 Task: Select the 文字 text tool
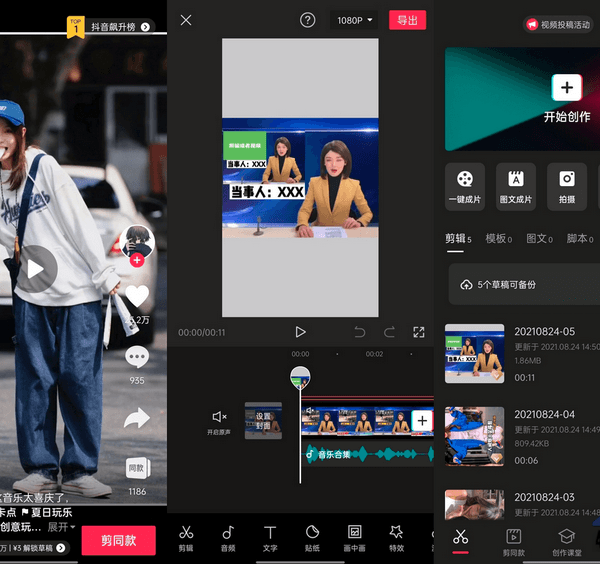[x=270, y=537]
